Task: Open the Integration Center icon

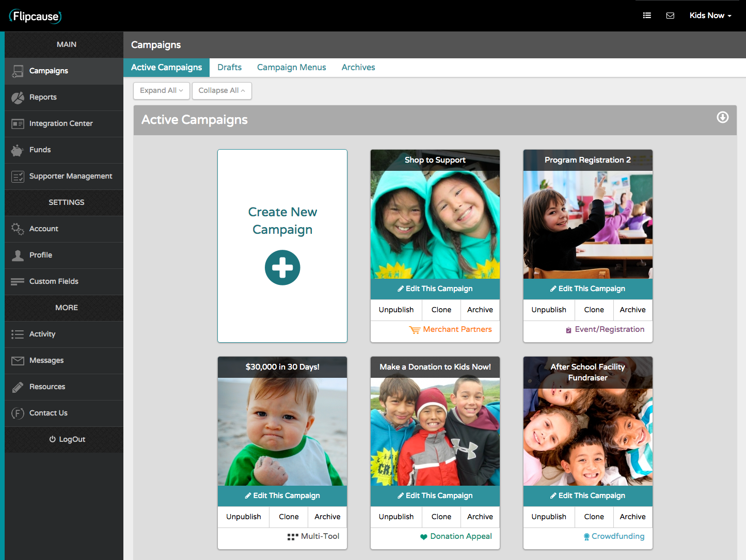Action: [x=17, y=123]
